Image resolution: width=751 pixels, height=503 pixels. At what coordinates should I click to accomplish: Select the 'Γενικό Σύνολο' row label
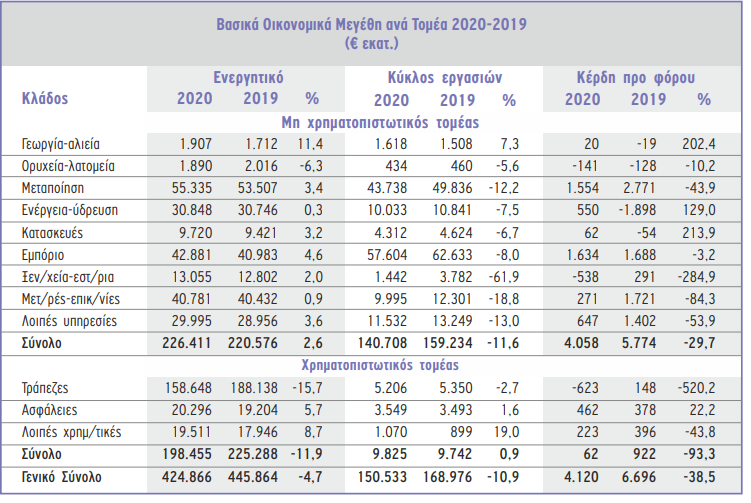[x=62, y=477]
